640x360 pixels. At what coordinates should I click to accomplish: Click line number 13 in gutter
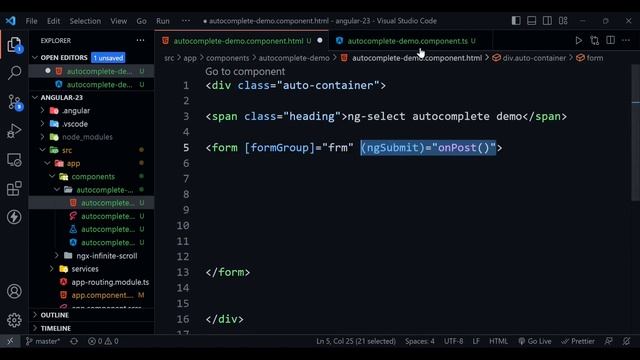[x=183, y=272]
